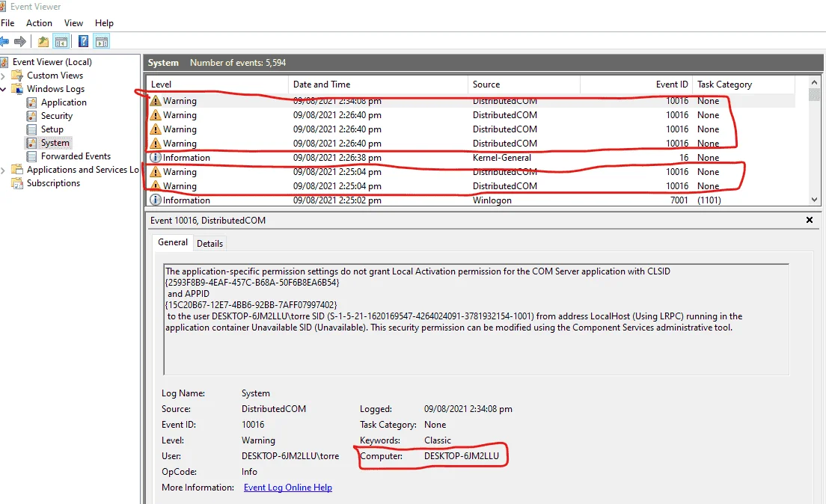Click the warning icon on 2:34:08 pm row

coord(156,101)
